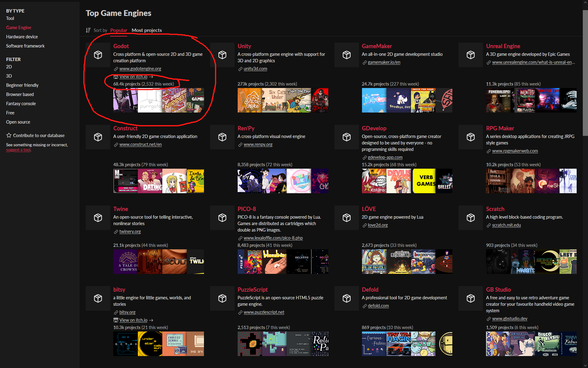Viewport: 588px width, 368px height.
Task: Open Hardware device category
Action: point(22,37)
